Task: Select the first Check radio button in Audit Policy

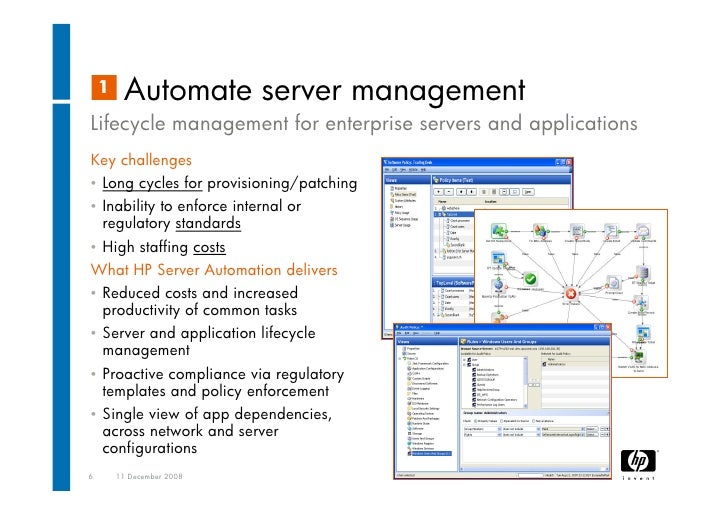Action: tap(475, 421)
